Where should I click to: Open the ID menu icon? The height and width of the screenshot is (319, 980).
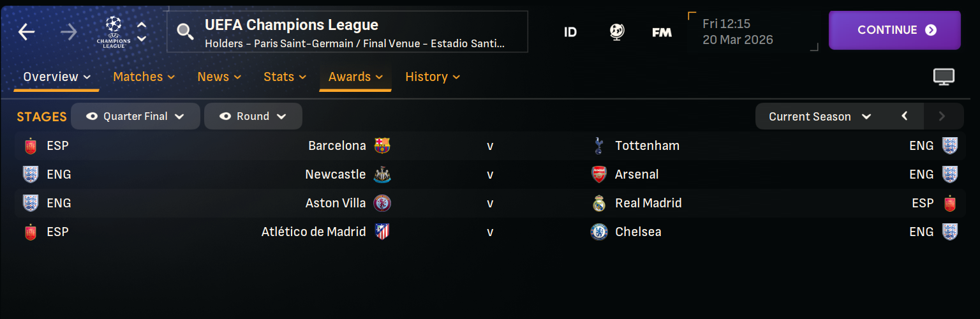click(570, 32)
